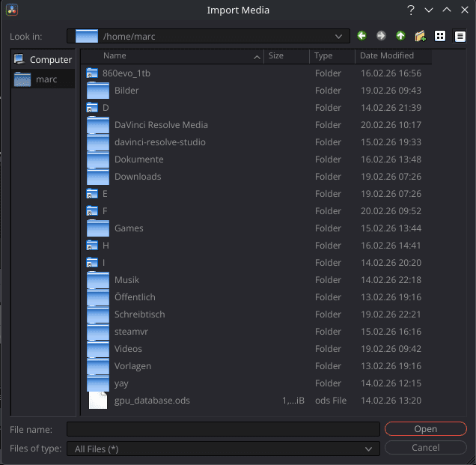Image resolution: width=476 pixels, height=465 pixels.
Task: Switch to icon grid view
Action: 440,36
